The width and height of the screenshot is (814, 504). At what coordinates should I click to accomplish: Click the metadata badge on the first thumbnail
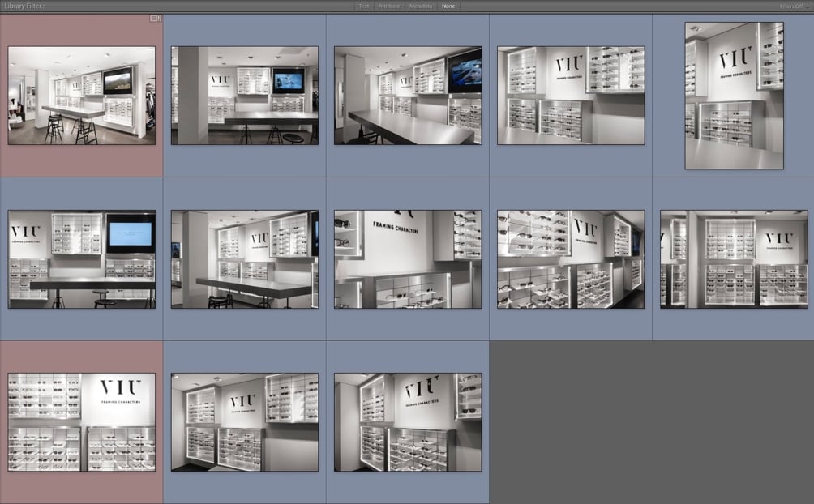[x=156, y=18]
